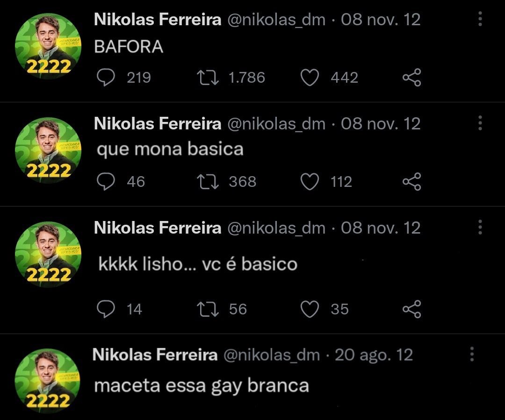
Task: Open the '20 ago. 12' tweet timestamp
Action: 374,355
